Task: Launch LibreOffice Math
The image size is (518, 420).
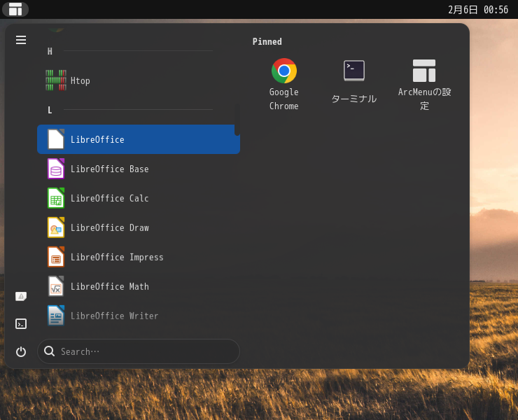Action: [x=139, y=286]
